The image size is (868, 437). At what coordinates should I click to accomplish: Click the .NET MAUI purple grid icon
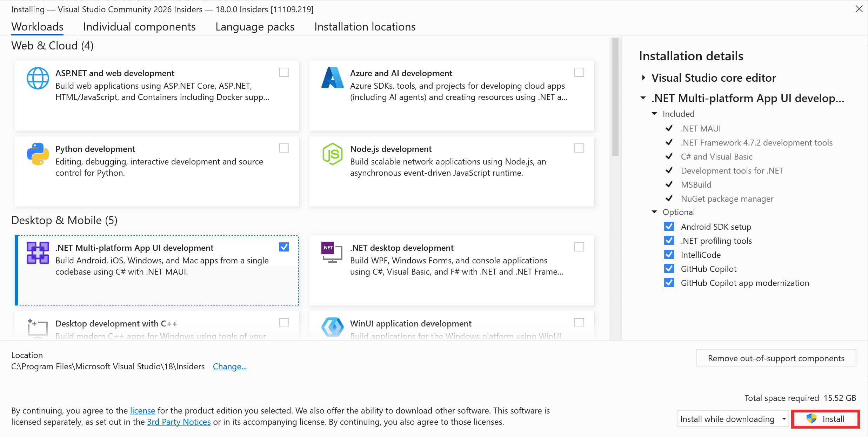(x=38, y=253)
